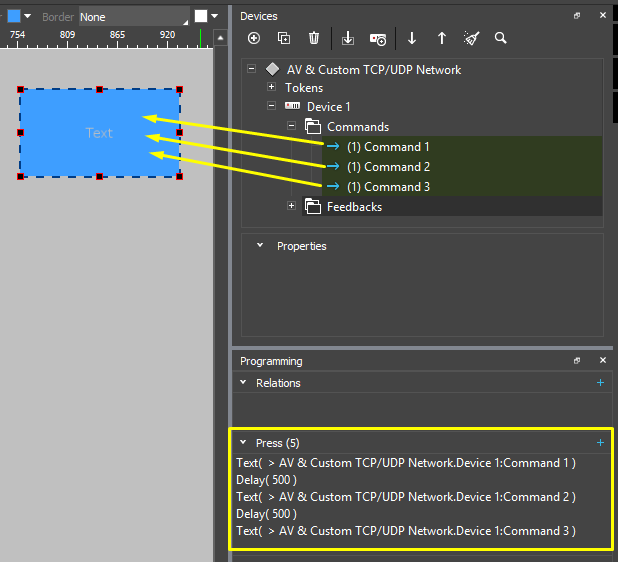This screenshot has width=618, height=562.
Task: Collapse the Press (5) section
Action: 243,442
